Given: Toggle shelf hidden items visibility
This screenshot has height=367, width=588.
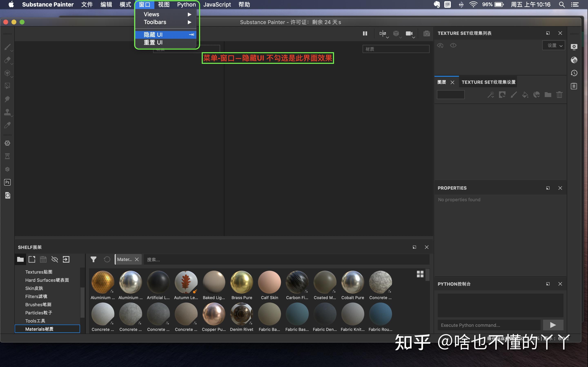Looking at the screenshot, I should coord(55,259).
